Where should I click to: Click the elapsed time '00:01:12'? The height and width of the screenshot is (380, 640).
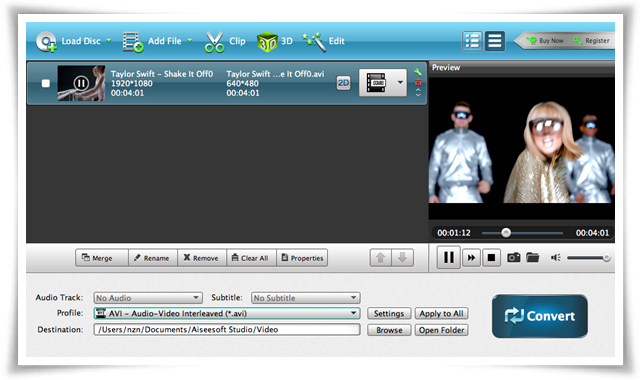coord(454,233)
